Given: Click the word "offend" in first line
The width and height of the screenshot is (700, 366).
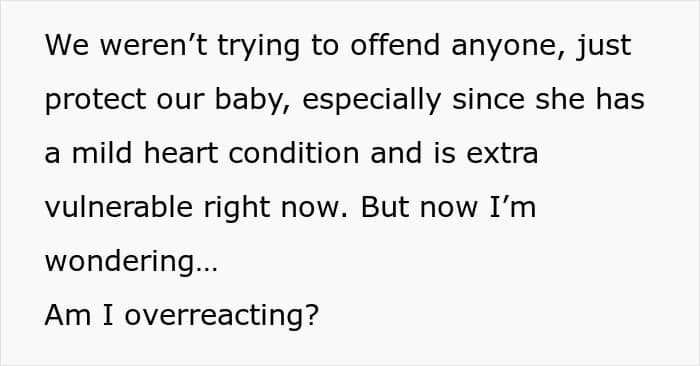Looking at the screenshot, I should coord(395,45).
